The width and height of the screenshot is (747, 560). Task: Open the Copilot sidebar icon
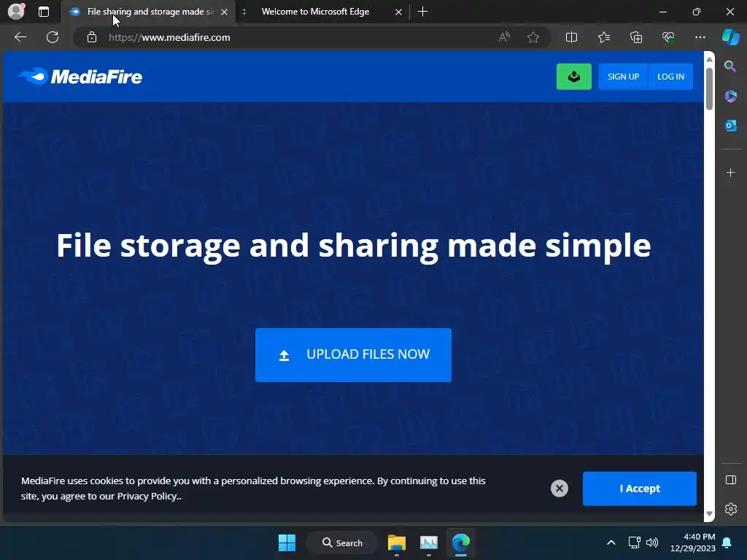pyautogui.click(x=730, y=37)
